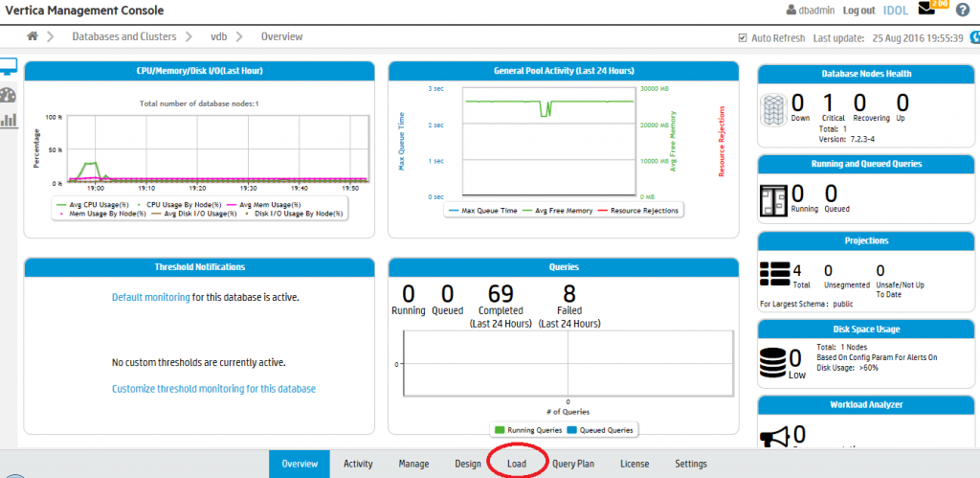
Task: Click the vdb breadcrumb link
Action: (x=219, y=37)
